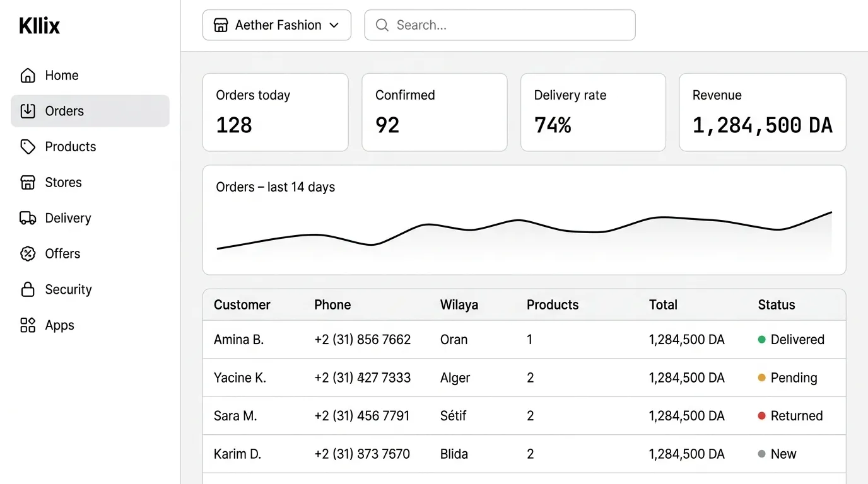Viewport: 868px width, 484px height.
Task: Click the Alger wilaya cell
Action: click(x=455, y=377)
